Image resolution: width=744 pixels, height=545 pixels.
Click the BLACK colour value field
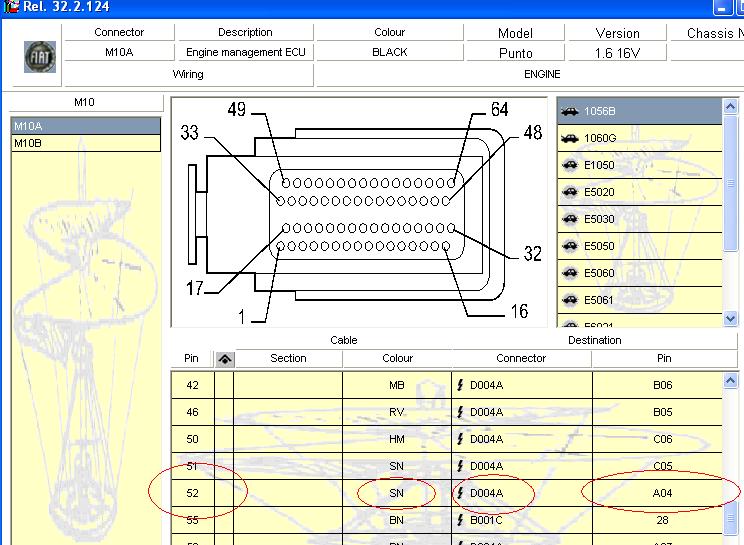coord(390,52)
